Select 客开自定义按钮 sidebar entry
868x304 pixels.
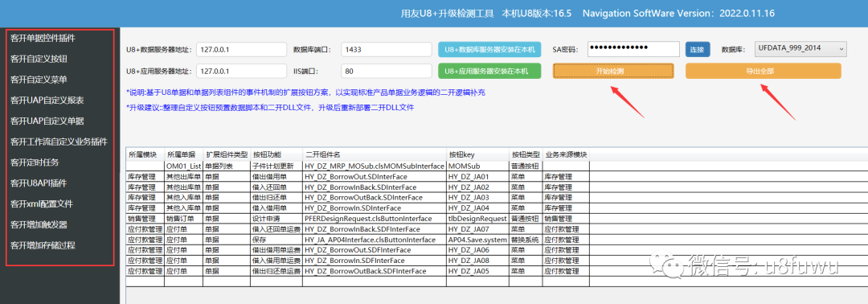click(x=39, y=59)
